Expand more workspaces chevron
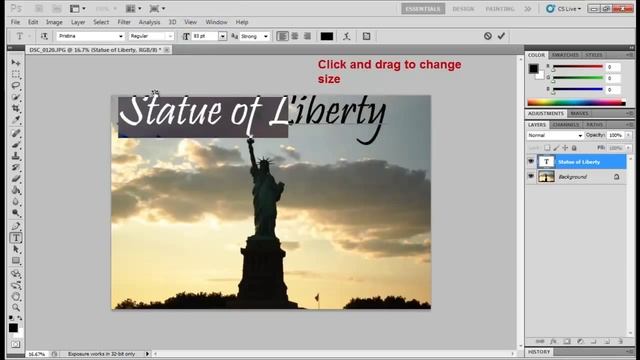This screenshot has width=640, height=360. coord(528,9)
